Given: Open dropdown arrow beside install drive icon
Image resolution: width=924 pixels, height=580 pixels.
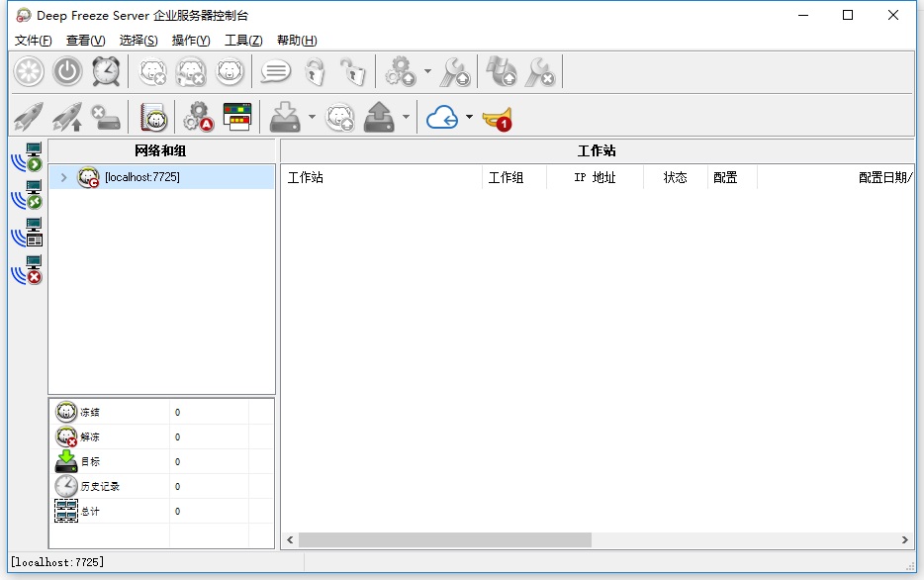Looking at the screenshot, I should tap(312, 117).
